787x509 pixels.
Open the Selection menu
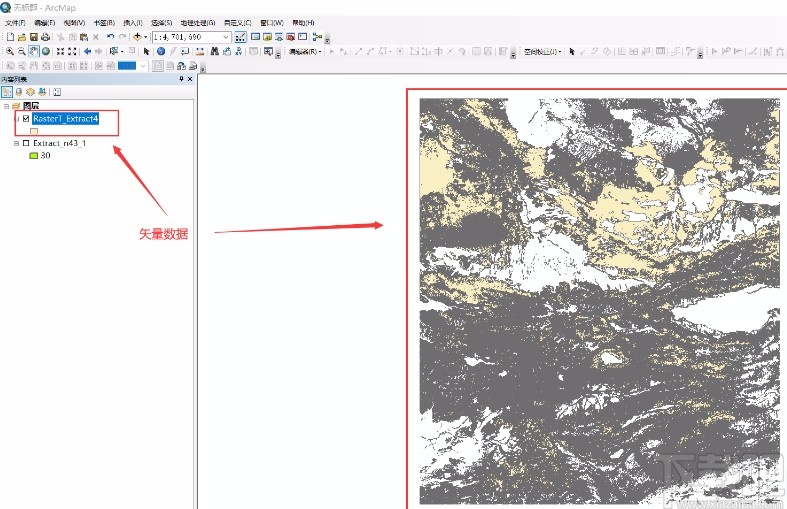coord(161,23)
